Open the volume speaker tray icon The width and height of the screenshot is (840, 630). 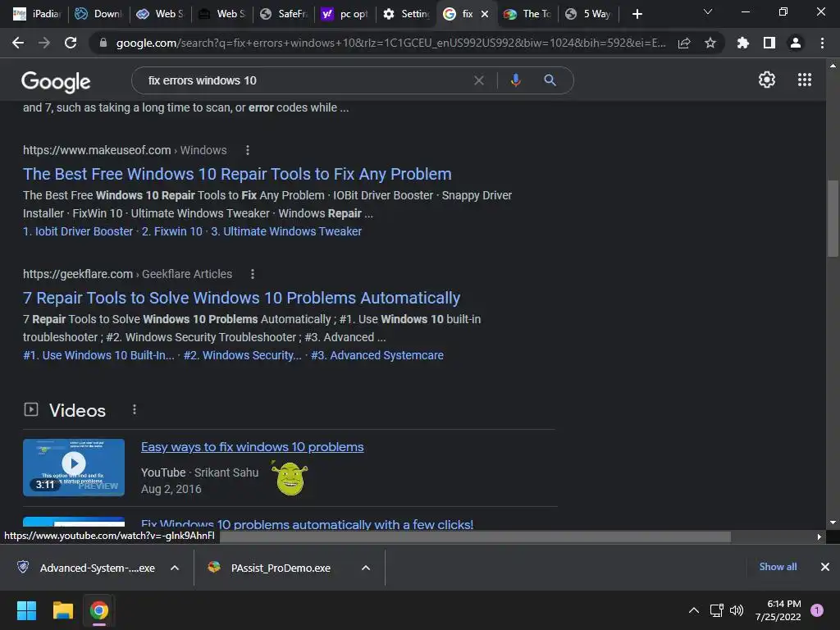737,610
